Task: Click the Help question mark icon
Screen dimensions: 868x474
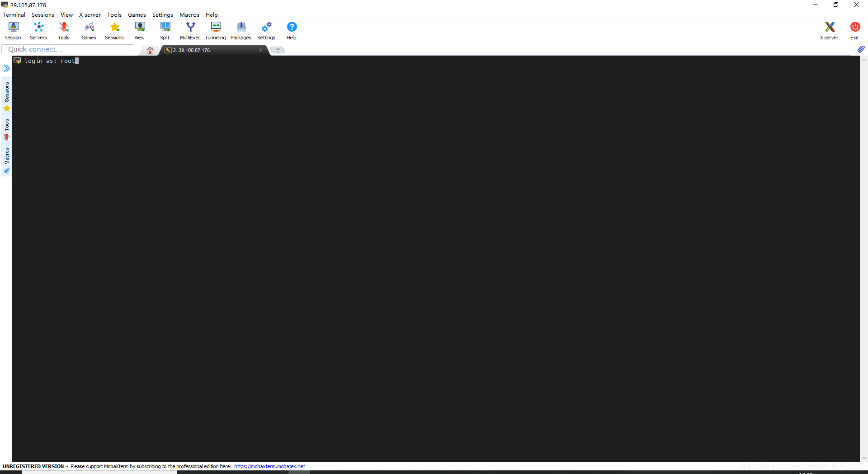Action: pos(292,31)
